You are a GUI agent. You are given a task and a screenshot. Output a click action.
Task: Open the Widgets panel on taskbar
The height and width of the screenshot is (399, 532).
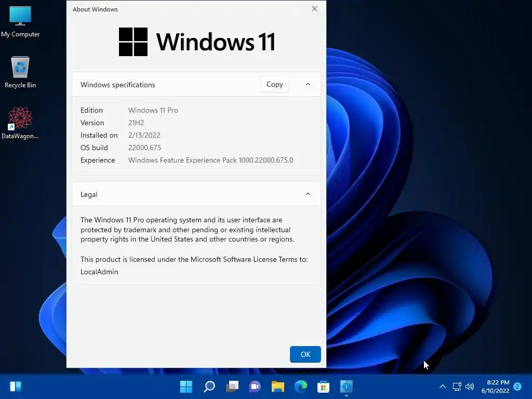click(x=16, y=387)
